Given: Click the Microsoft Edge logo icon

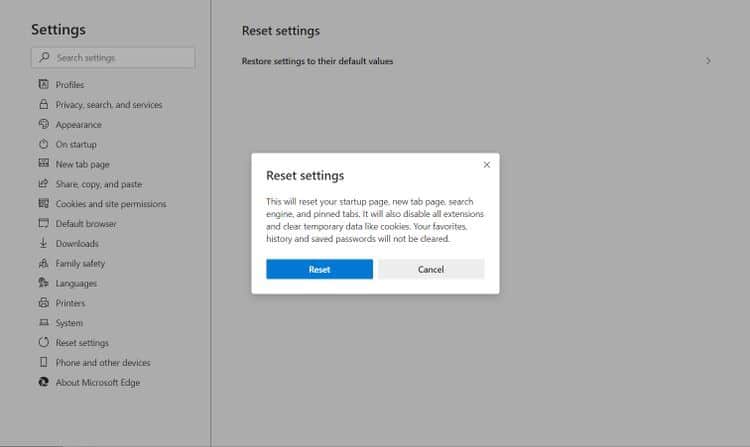Looking at the screenshot, I should click(44, 382).
